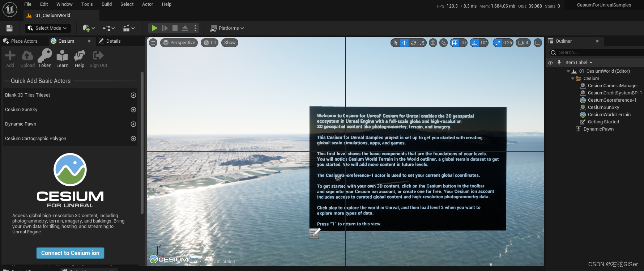Open the Window menu
The image size is (644, 271).
64,4
